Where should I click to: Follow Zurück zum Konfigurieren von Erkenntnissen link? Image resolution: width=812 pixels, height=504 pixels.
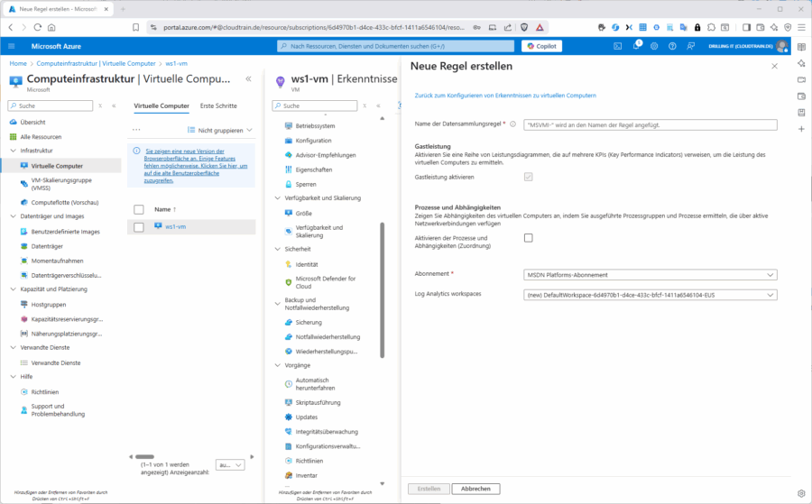[505, 96]
